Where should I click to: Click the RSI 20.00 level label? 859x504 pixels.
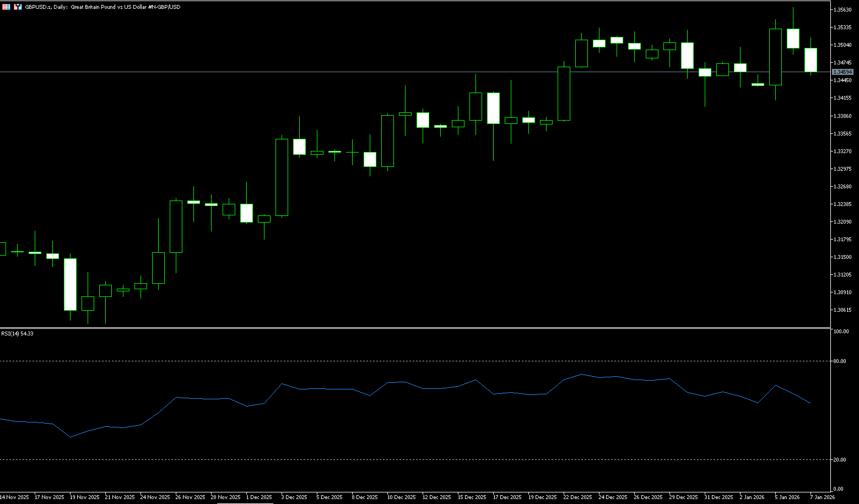840,460
